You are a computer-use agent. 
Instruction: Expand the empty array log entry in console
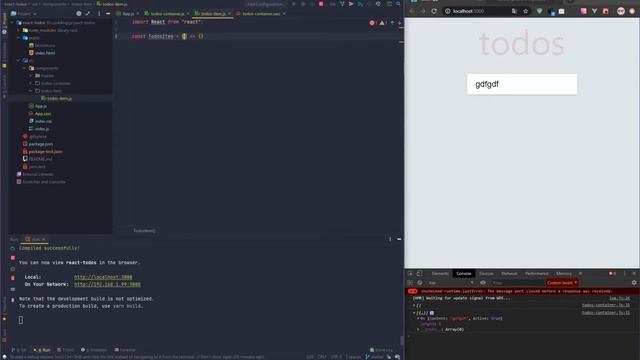pos(414,305)
